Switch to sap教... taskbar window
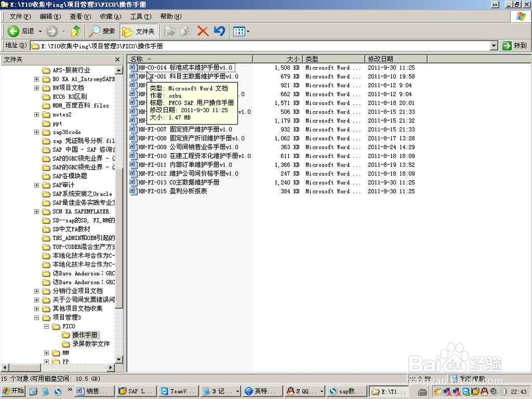The width and height of the screenshot is (532, 399). [x=346, y=391]
